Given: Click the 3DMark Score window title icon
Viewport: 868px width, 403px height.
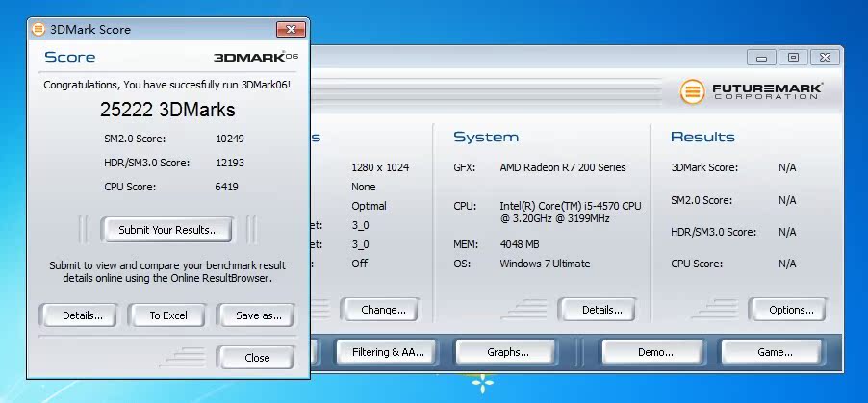Looking at the screenshot, I should 38,29.
